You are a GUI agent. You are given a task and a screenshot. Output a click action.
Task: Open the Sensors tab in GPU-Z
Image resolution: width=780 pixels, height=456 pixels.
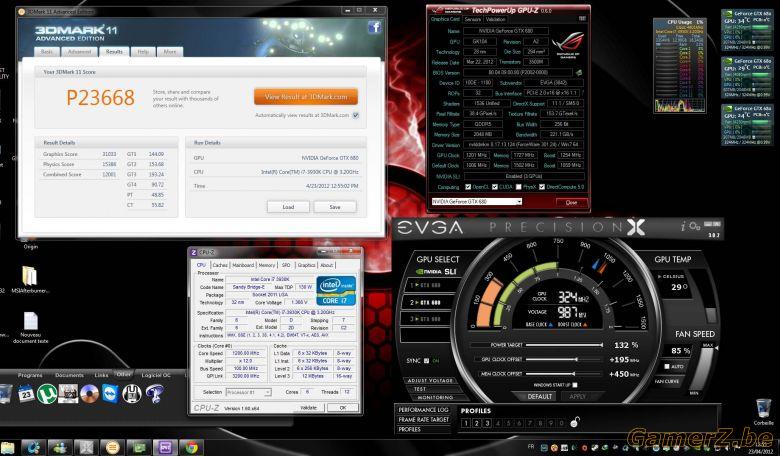[x=473, y=19]
